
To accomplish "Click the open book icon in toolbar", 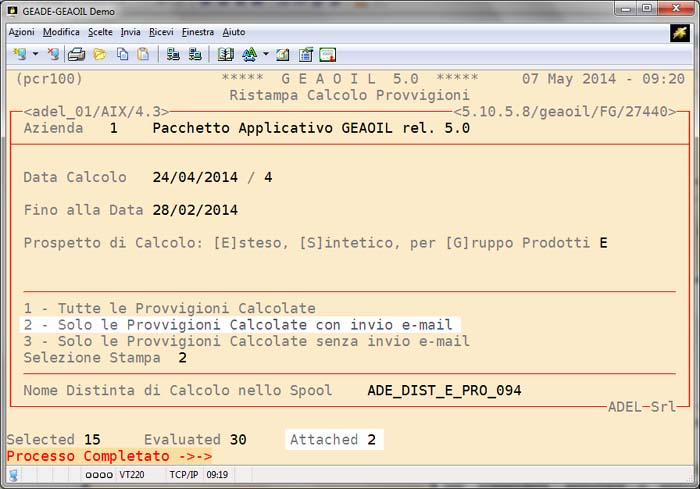I will 225,54.
